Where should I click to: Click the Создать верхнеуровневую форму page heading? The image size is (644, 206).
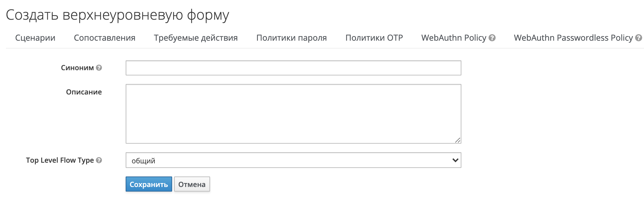tap(118, 14)
